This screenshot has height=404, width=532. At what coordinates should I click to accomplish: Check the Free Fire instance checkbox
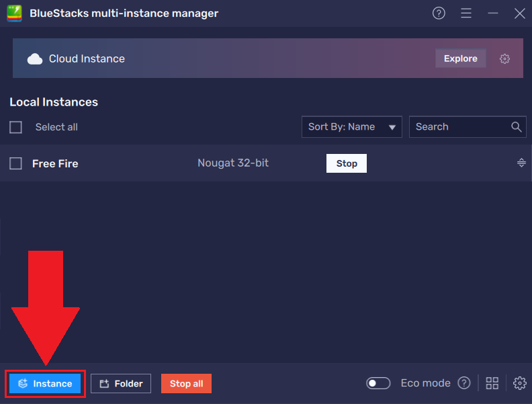(15, 163)
